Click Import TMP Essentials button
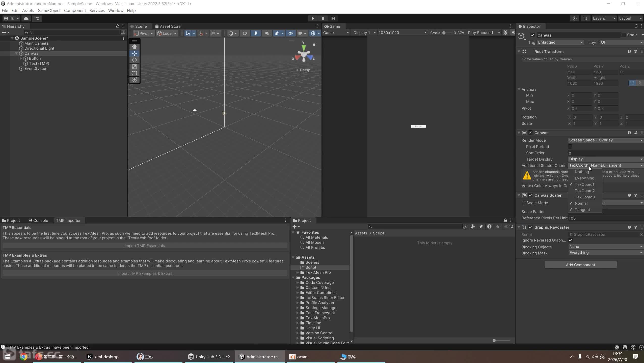 tap(145, 246)
